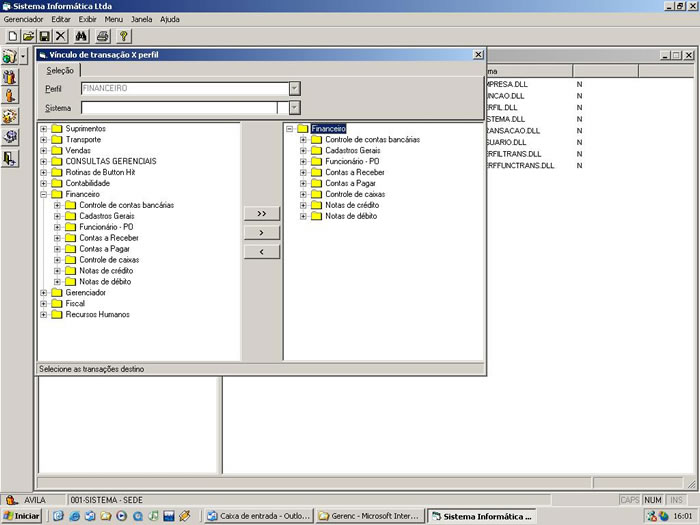Viewport: 700px width, 525px height.
Task: Select Contas a Receber folder in left tree
Action: 102,238
